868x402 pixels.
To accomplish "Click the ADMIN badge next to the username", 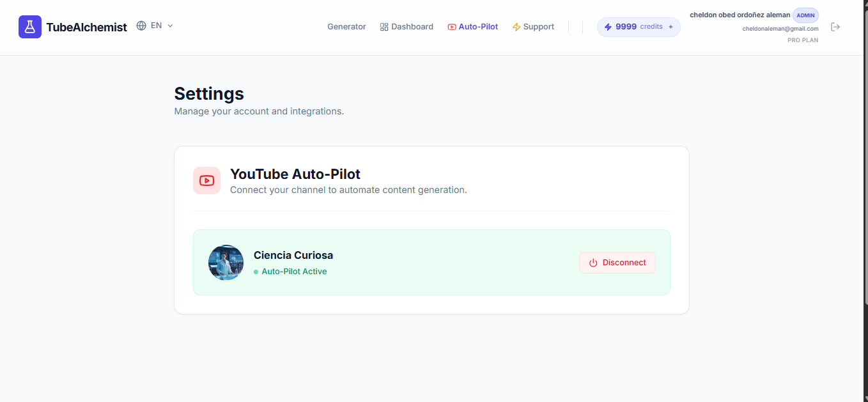I will pos(805,15).
